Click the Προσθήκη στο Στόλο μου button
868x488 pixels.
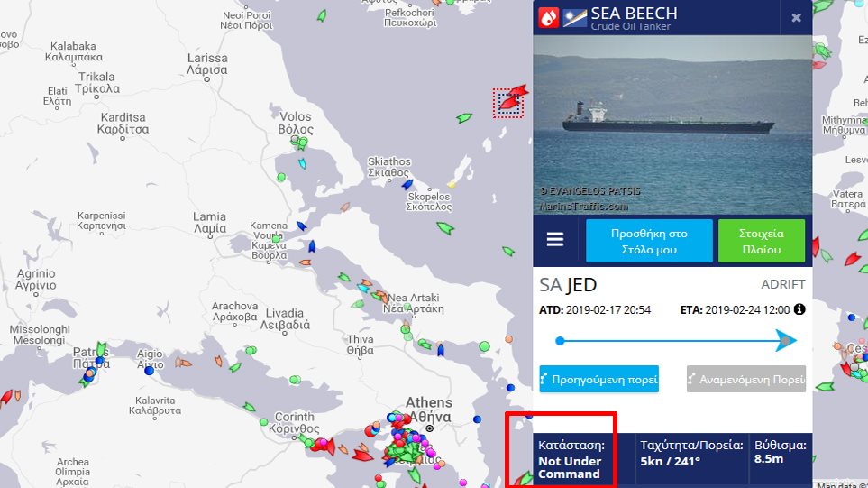pos(649,241)
